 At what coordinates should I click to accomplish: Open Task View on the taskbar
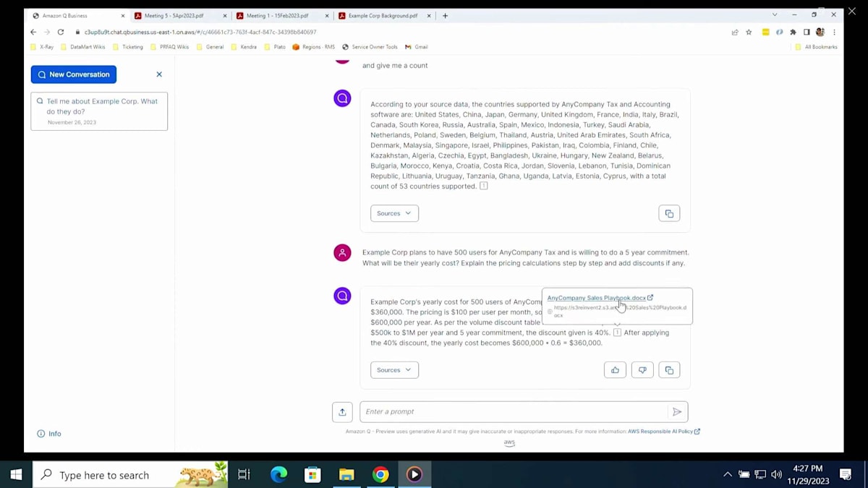coord(244,475)
